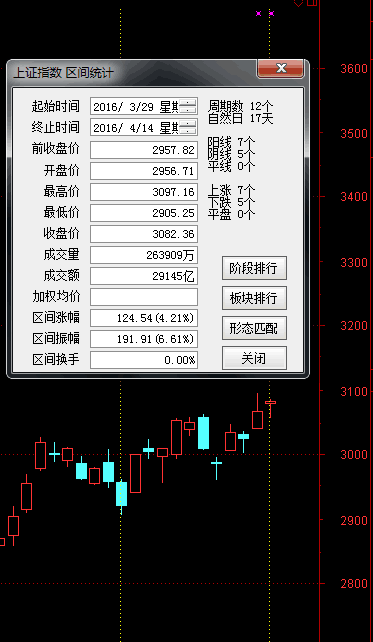Click the 形态匹配 button
Viewport: 373px width, 642px height.
point(254,328)
